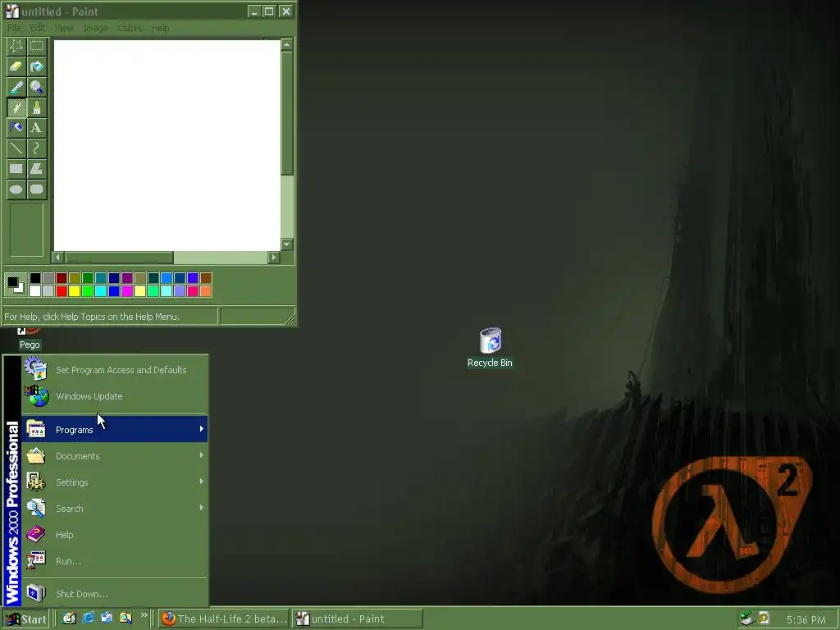The width and height of the screenshot is (840, 630).
Task: Launch Internet Explorer from quick launch
Action: click(89, 618)
